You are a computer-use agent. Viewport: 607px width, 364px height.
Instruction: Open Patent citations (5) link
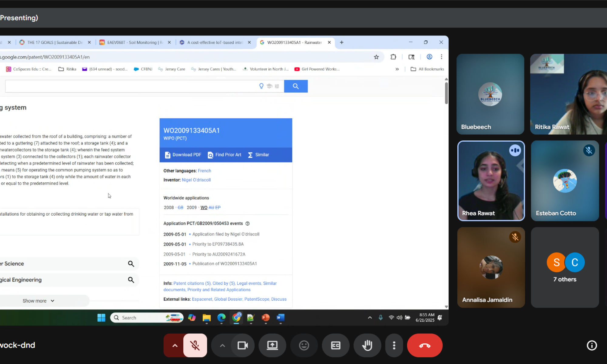point(192,283)
